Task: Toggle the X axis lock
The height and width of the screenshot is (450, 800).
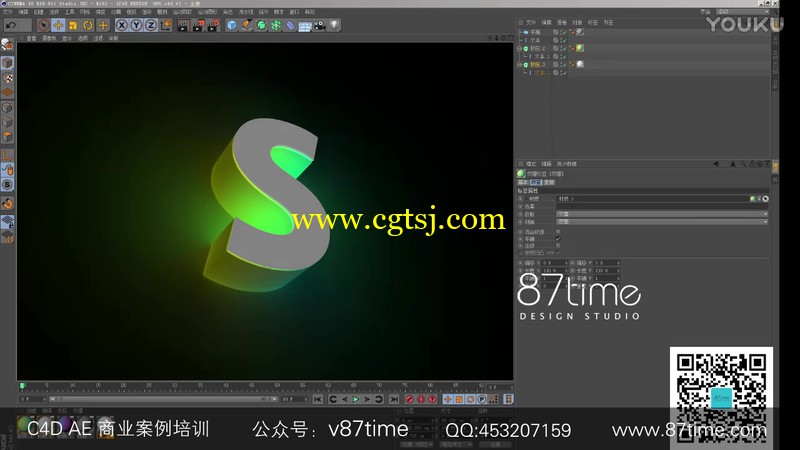Action: point(121,25)
